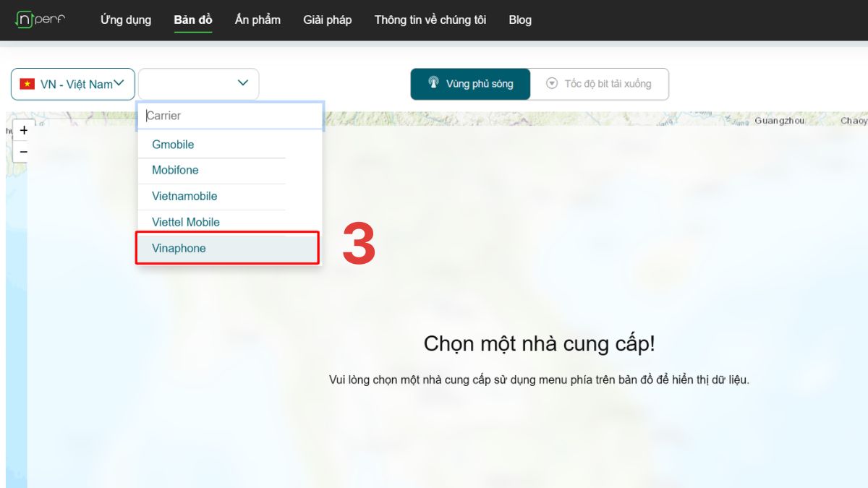868x488 pixels.
Task: Focus the Carrier search field
Action: [x=230, y=116]
